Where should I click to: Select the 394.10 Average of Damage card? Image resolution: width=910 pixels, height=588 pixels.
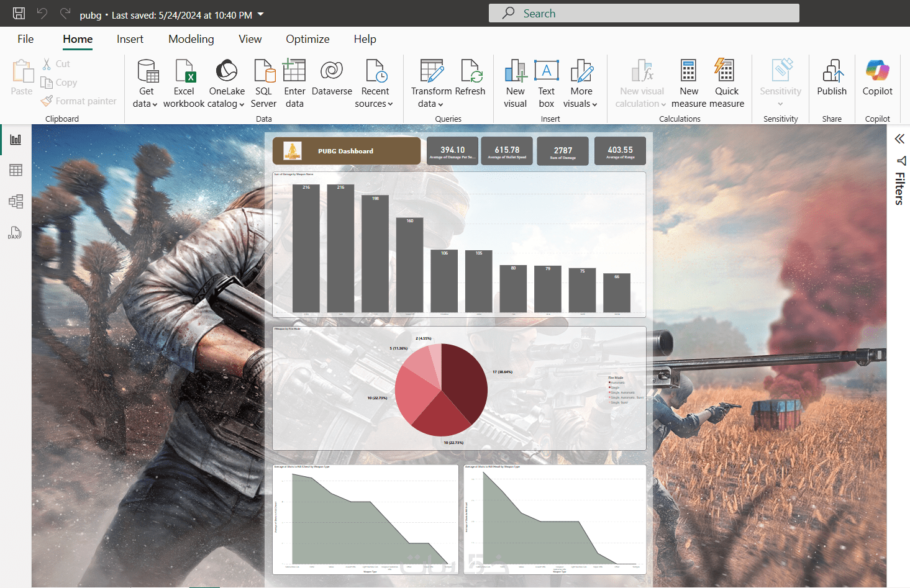coord(452,151)
